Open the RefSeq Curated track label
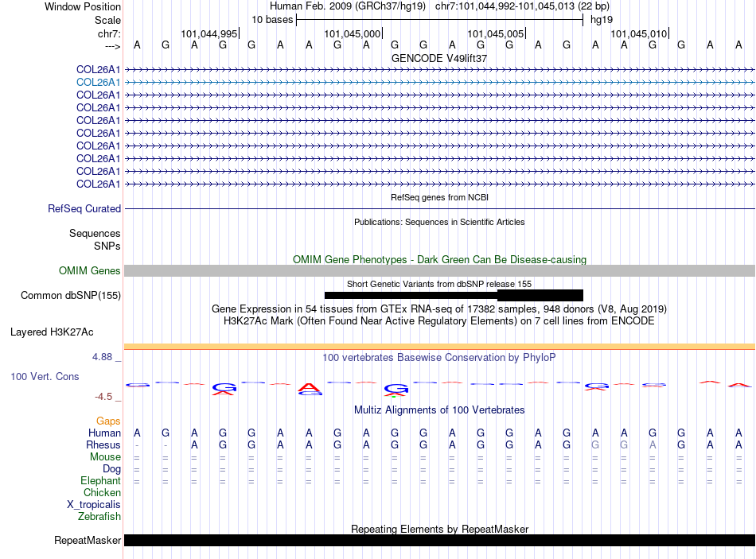The width and height of the screenshot is (756, 559). pyautogui.click(x=84, y=208)
